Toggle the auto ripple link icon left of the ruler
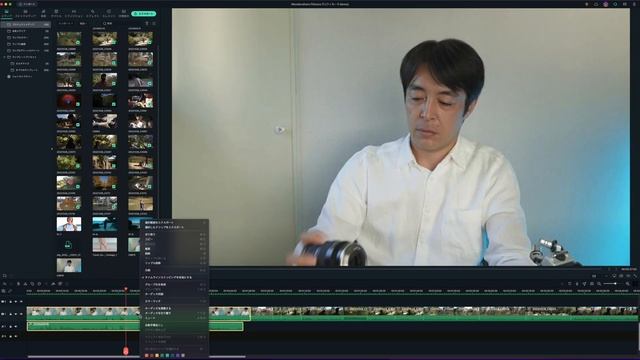The height and width of the screenshot is (360, 640). [10, 291]
